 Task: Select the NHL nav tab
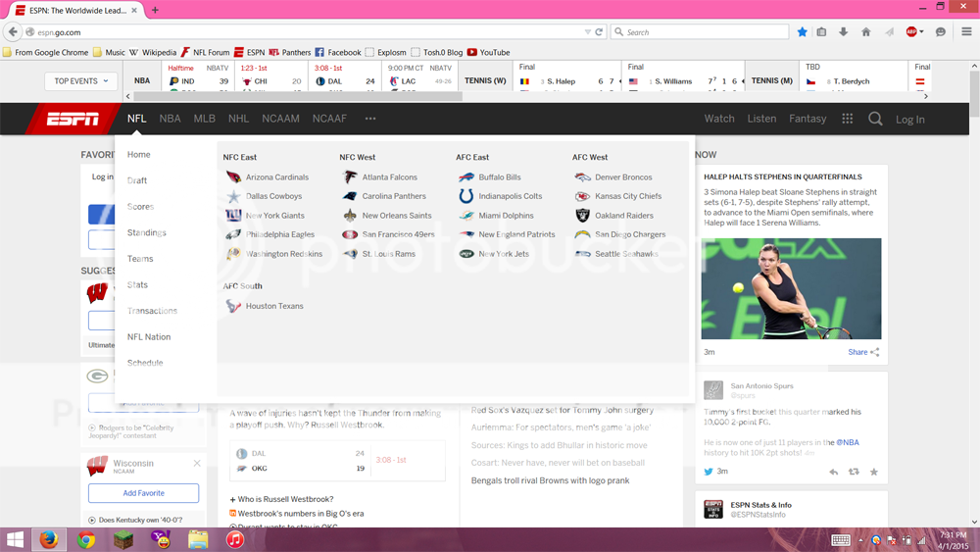[238, 119]
